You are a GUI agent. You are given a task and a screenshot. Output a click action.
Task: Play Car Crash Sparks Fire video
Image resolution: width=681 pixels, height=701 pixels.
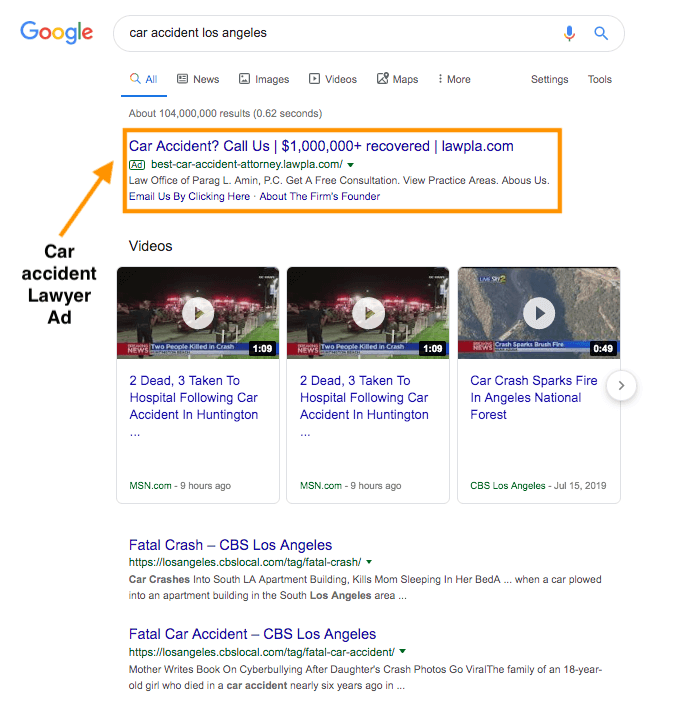[539, 313]
